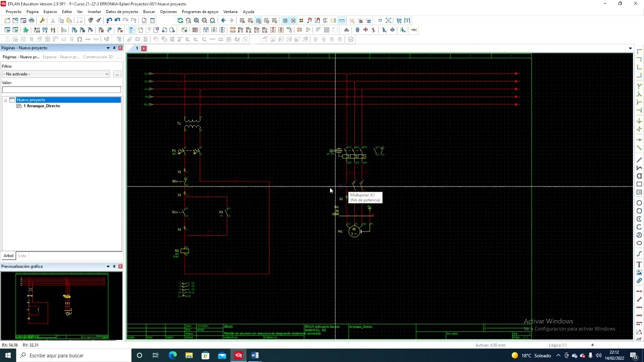This screenshot has height=362, width=644.
Task: Open the document tabs dropdown arrow
Action: [630, 48]
